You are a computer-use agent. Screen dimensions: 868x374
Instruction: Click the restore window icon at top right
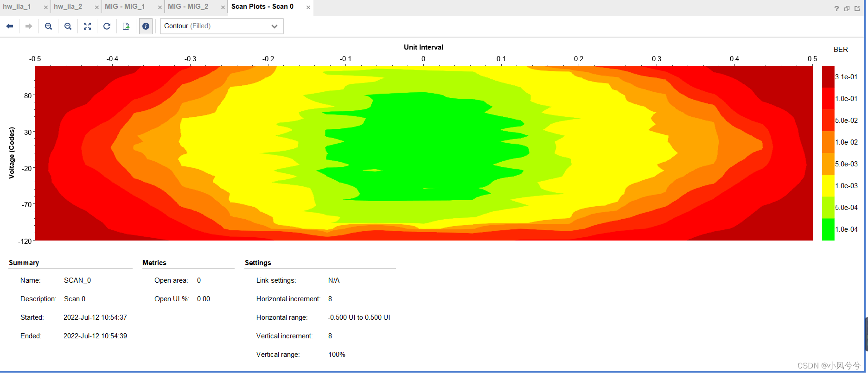(x=847, y=9)
